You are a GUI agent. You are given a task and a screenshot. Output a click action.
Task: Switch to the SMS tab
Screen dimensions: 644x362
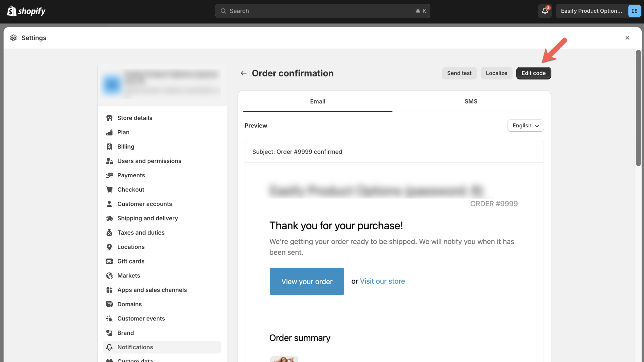471,101
